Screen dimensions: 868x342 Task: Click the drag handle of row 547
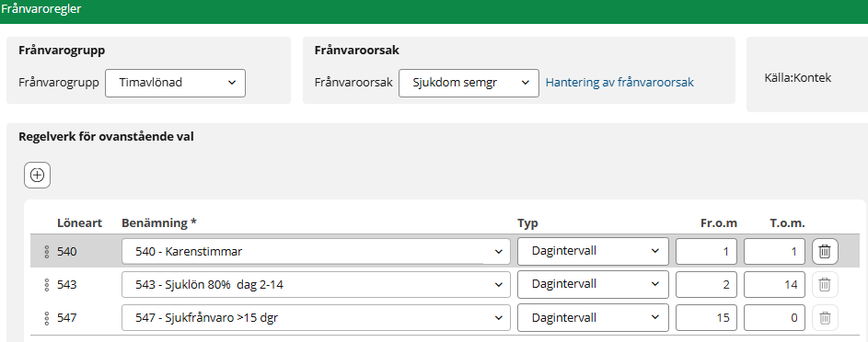tap(47, 318)
